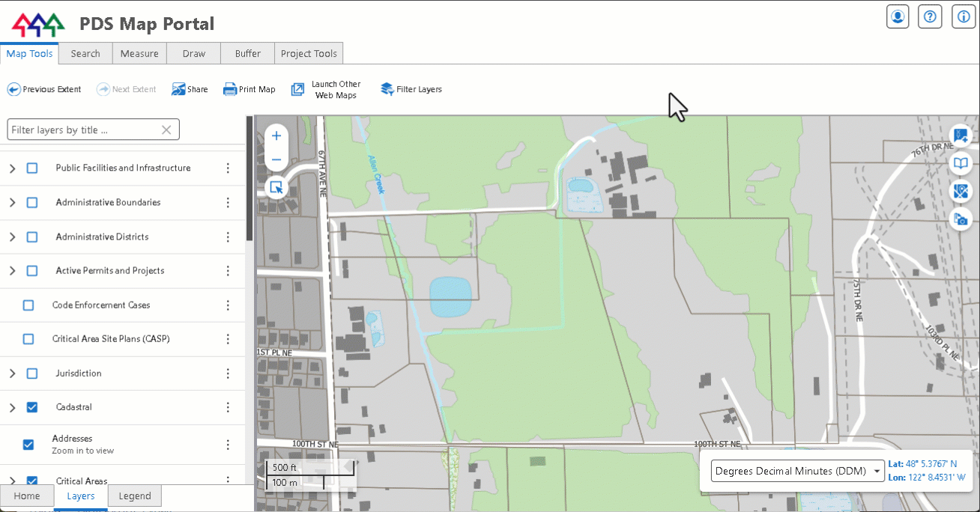The height and width of the screenshot is (512, 980).
Task: Click the speech bubble plus map icon
Action: point(960,135)
